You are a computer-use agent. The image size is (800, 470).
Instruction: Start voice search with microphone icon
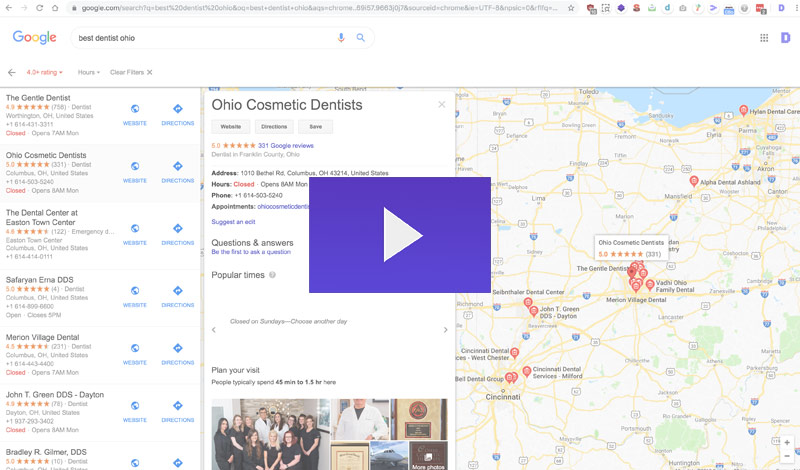click(x=341, y=38)
